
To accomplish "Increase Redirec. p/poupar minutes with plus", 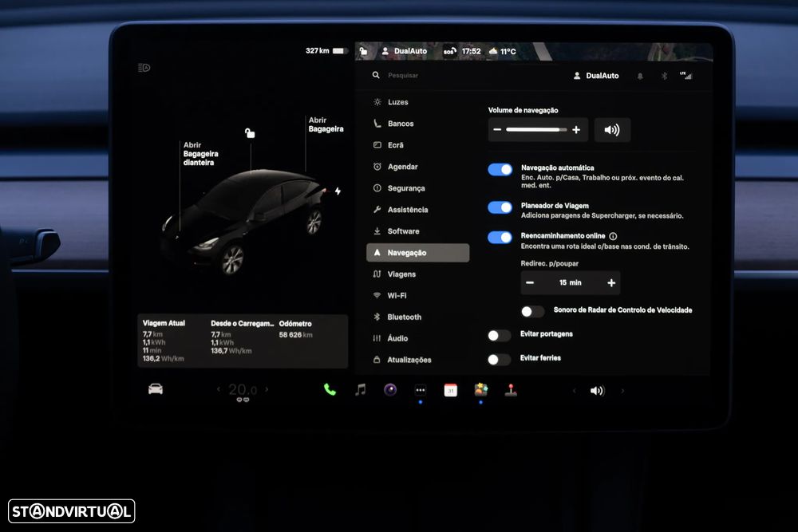I will 611,283.
